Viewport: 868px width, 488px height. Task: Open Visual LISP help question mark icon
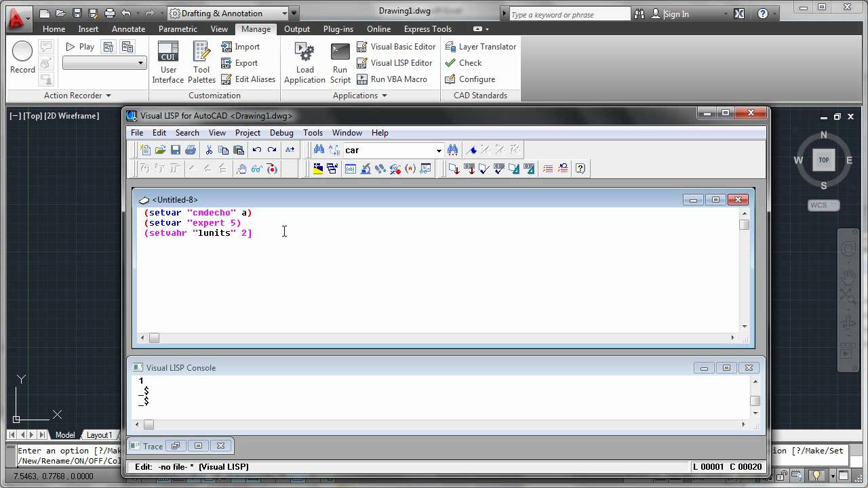click(x=580, y=169)
